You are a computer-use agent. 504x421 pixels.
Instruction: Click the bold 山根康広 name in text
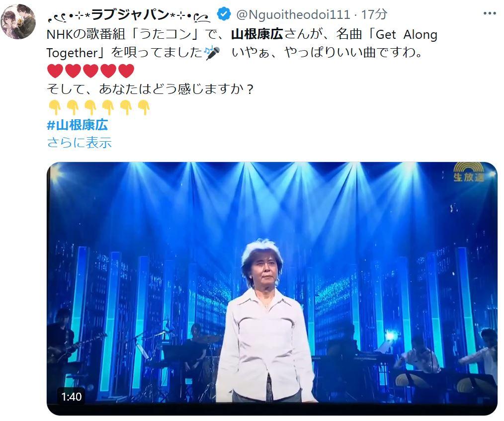pos(257,34)
